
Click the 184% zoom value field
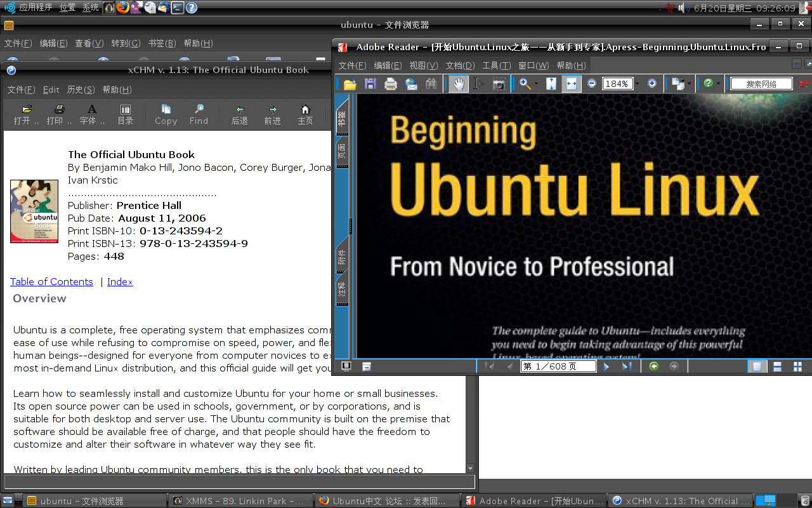coord(617,84)
